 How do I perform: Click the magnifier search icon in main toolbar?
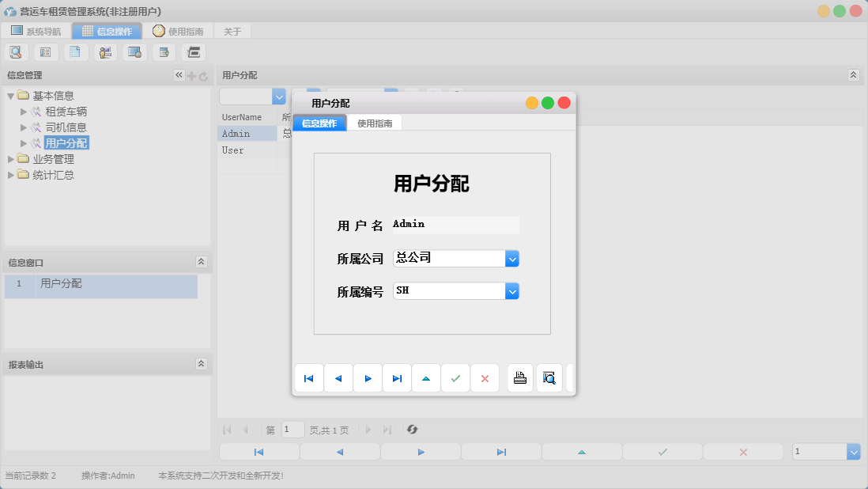point(16,52)
